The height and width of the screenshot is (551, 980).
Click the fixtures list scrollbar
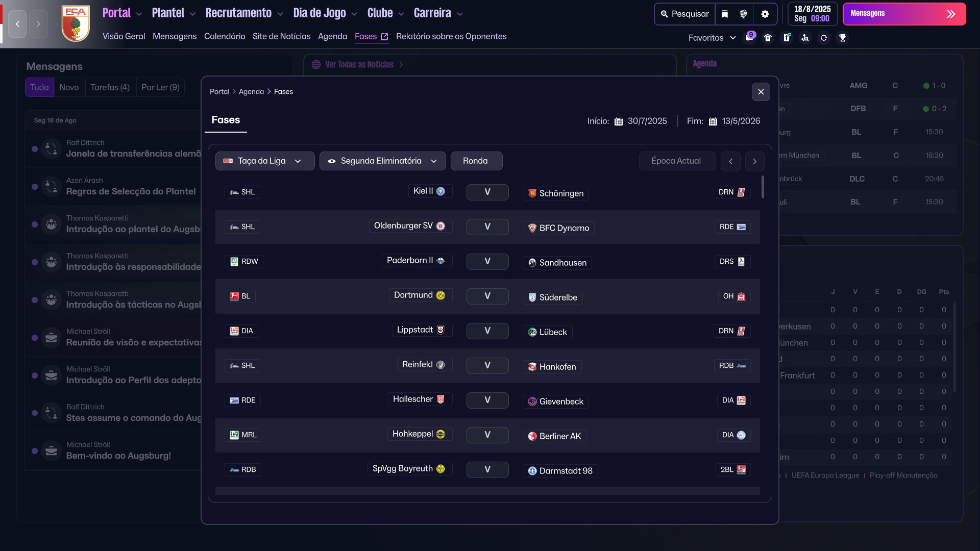click(x=763, y=187)
